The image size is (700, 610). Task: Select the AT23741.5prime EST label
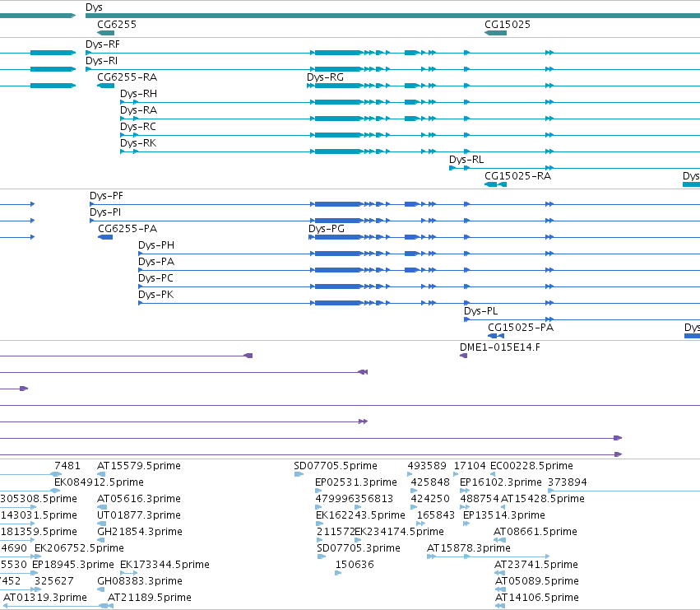(x=536, y=566)
